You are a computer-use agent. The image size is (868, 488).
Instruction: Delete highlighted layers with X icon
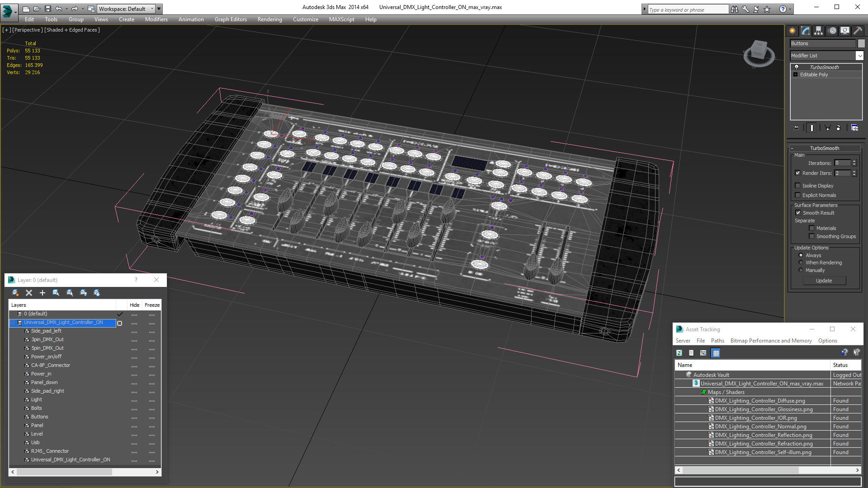pyautogui.click(x=29, y=293)
